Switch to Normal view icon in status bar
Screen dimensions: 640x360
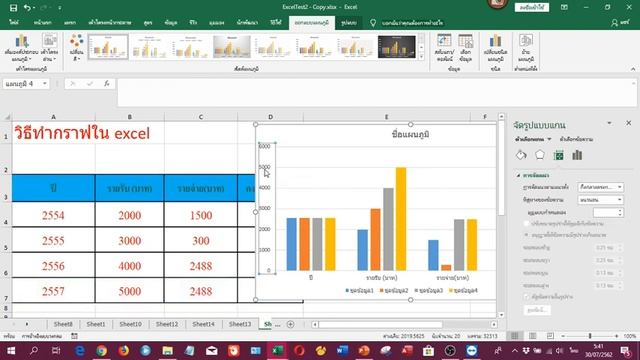coord(515,336)
